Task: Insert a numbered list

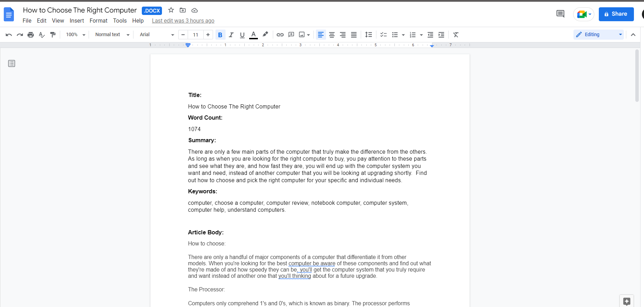Action: point(413,35)
